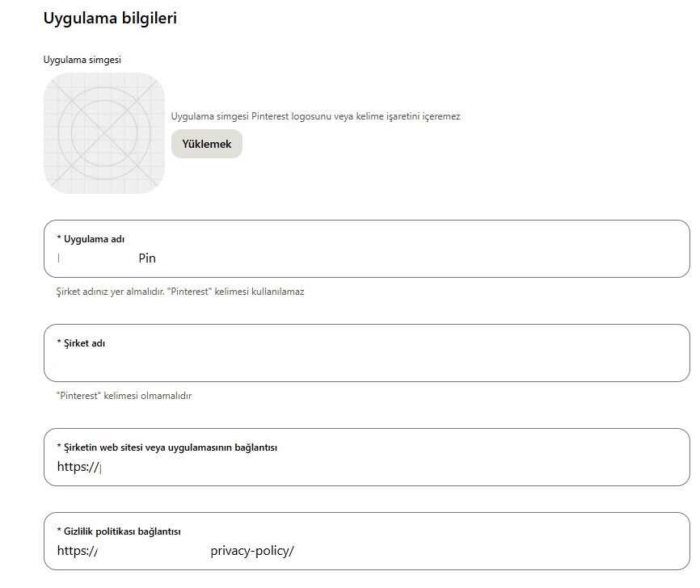
Task: Click the company website link field
Action: (366, 457)
